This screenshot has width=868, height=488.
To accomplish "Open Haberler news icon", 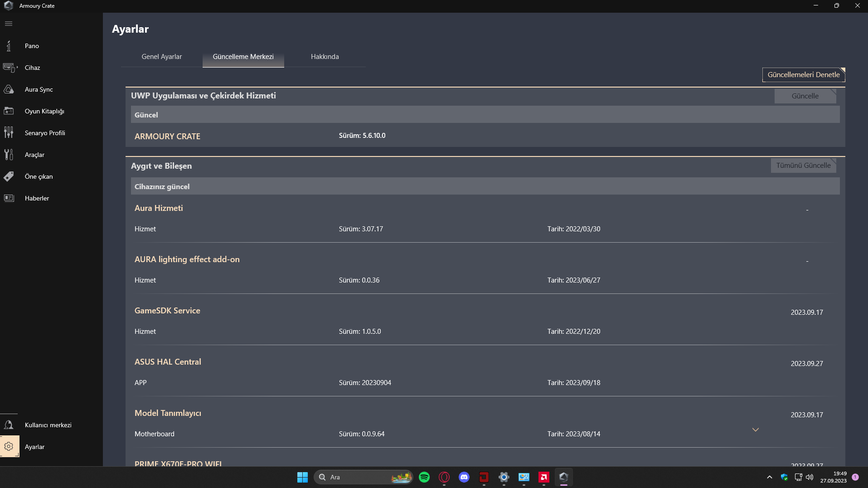I will (9, 198).
